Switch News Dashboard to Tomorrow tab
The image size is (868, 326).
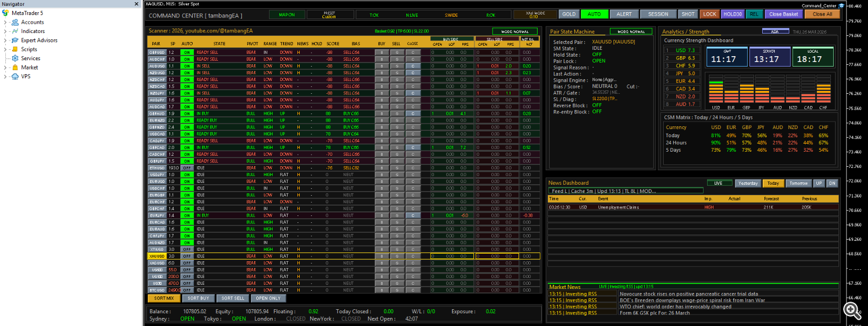pos(798,183)
